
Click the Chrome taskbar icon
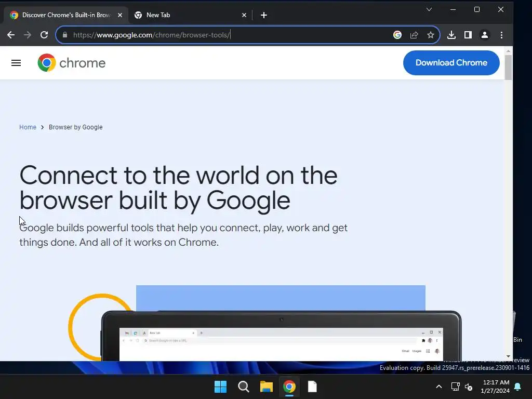289,387
